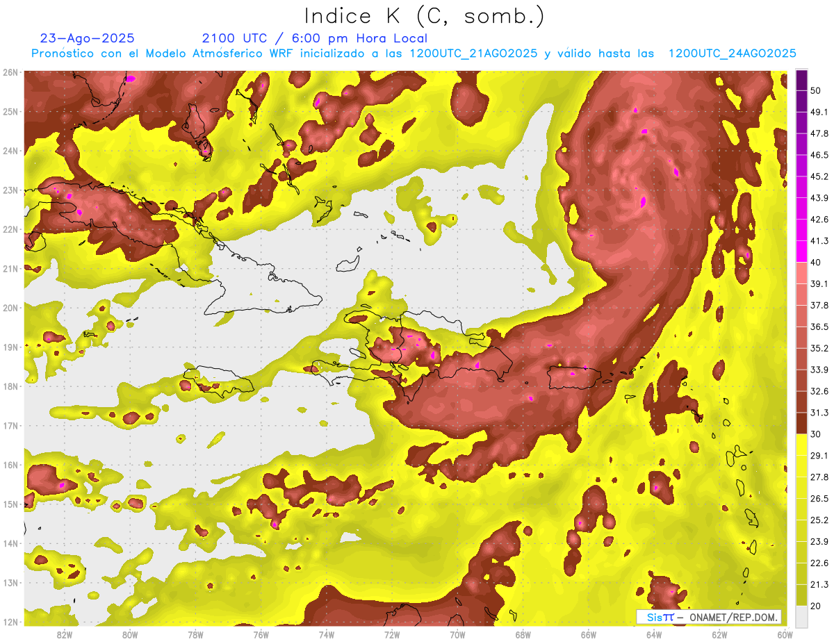Viewport: 834px width, 644px height.
Task: Click the "72W" longitude label
Action: [x=392, y=634]
